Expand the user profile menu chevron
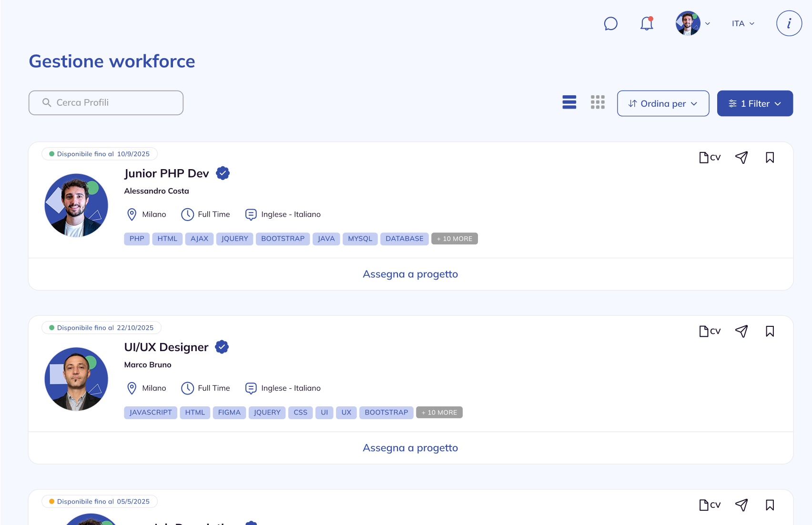 pyautogui.click(x=708, y=23)
